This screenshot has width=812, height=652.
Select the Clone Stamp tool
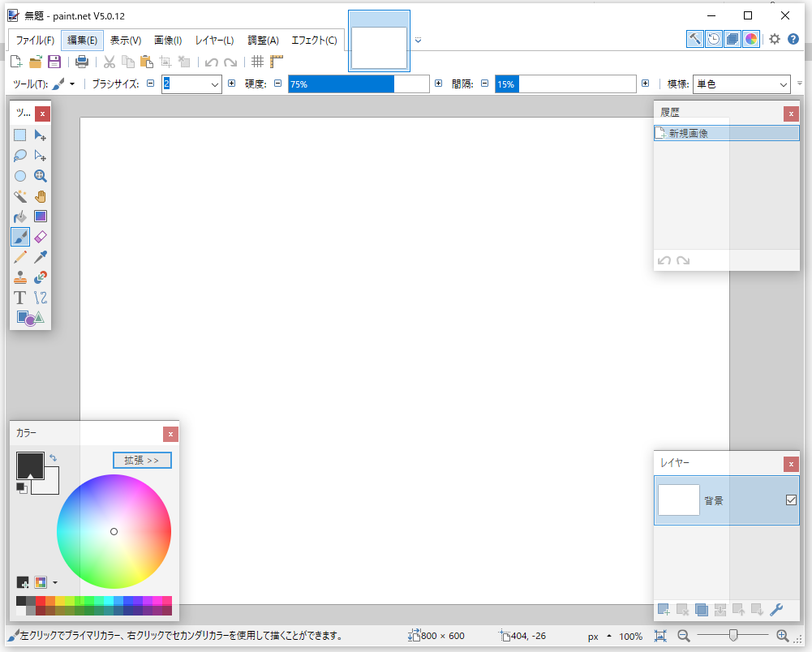(19, 277)
